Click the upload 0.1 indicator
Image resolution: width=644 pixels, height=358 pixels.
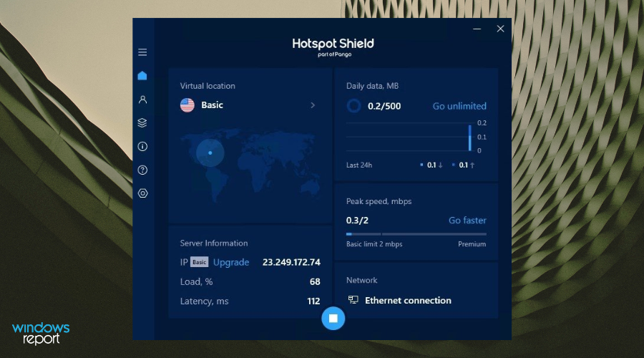[464, 165]
